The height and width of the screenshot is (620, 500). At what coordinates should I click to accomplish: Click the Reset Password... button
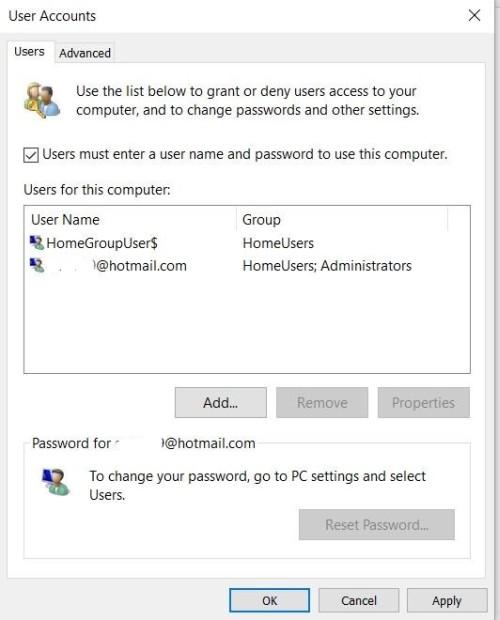click(377, 525)
